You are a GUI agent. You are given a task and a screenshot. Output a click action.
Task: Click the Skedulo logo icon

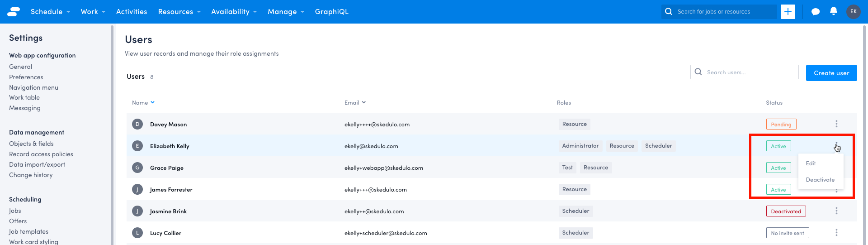14,12
